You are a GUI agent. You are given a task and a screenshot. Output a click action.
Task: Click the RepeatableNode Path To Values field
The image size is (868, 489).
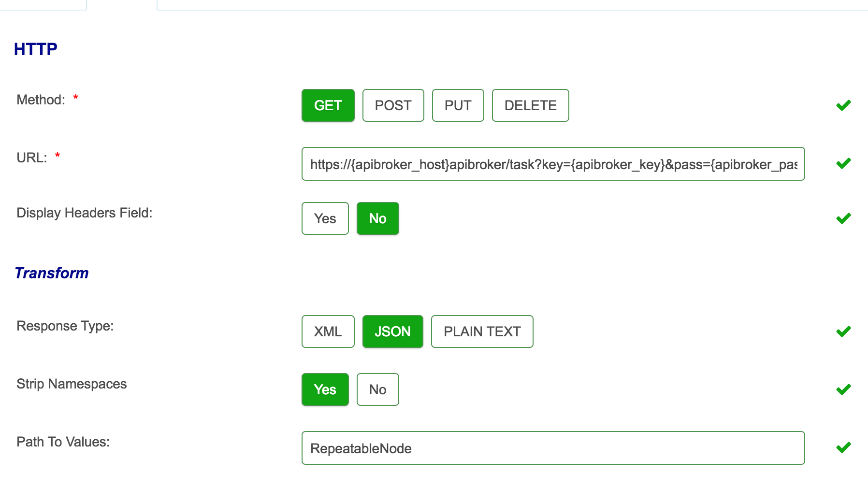click(x=553, y=448)
